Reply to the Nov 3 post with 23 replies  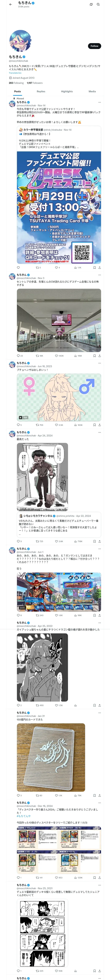click(20, 356)
